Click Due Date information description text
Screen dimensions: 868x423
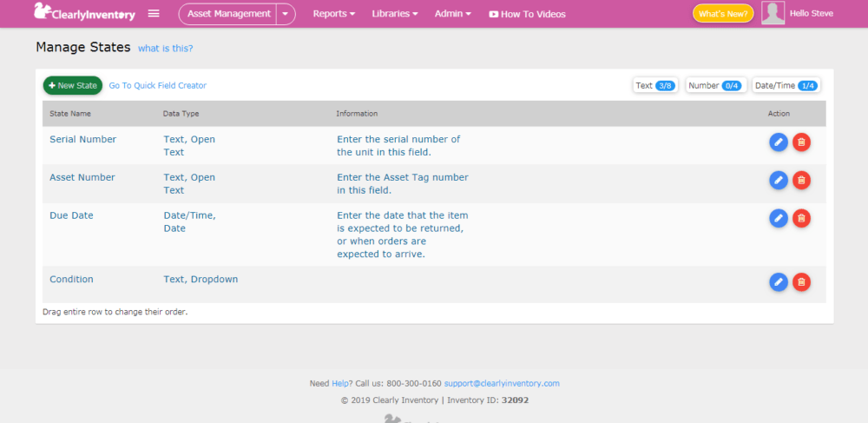pos(403,235)
